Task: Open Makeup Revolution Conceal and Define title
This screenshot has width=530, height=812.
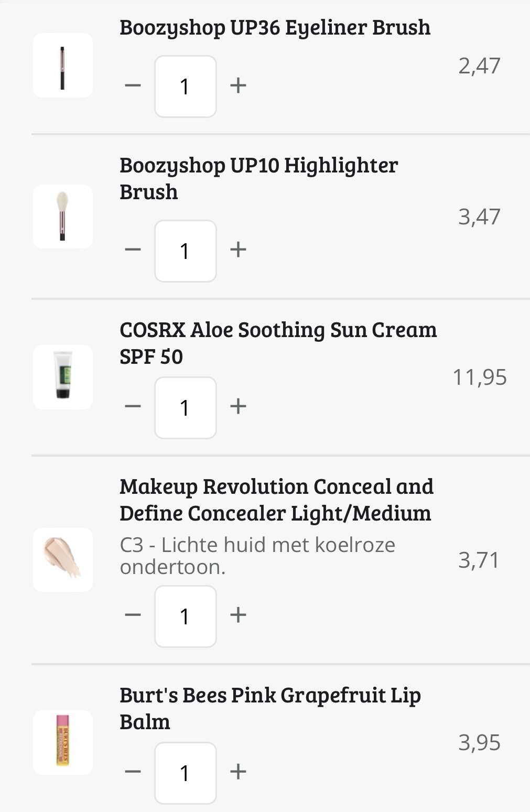Action: click(x=276, y=500)
